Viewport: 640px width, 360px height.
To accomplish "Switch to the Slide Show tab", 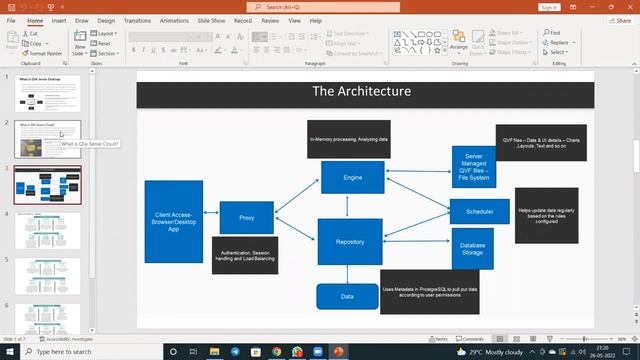I will [x=211, y=20].
